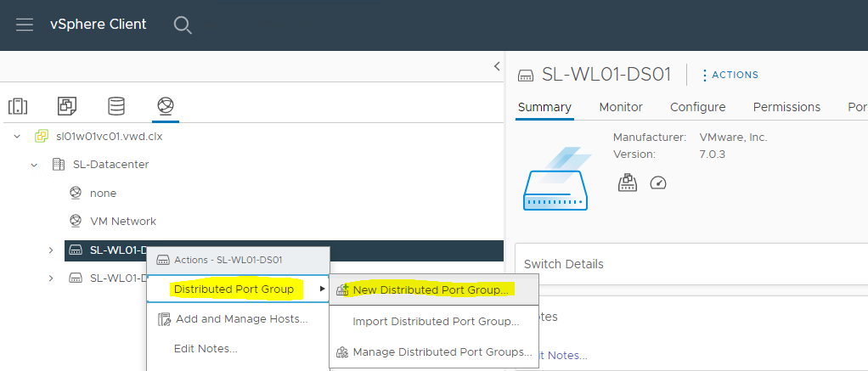The image size is (868, 371).
Task: Open the Monitor tab
Action: point(621,107)
